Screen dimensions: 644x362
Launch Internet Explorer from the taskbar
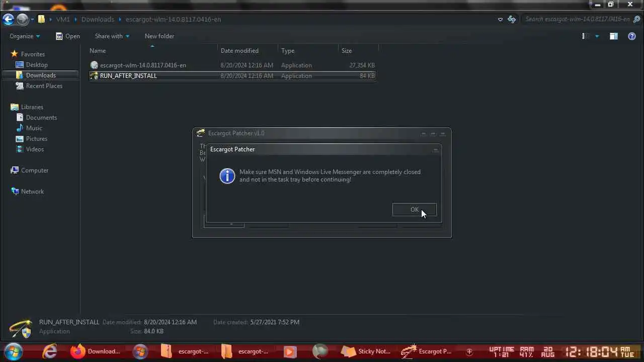click(x=50, y=351)
